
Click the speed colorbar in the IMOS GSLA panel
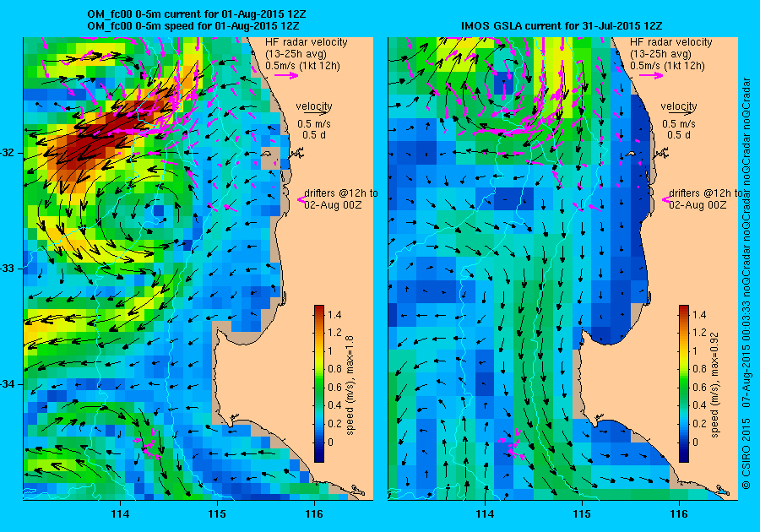pos(684,383)
